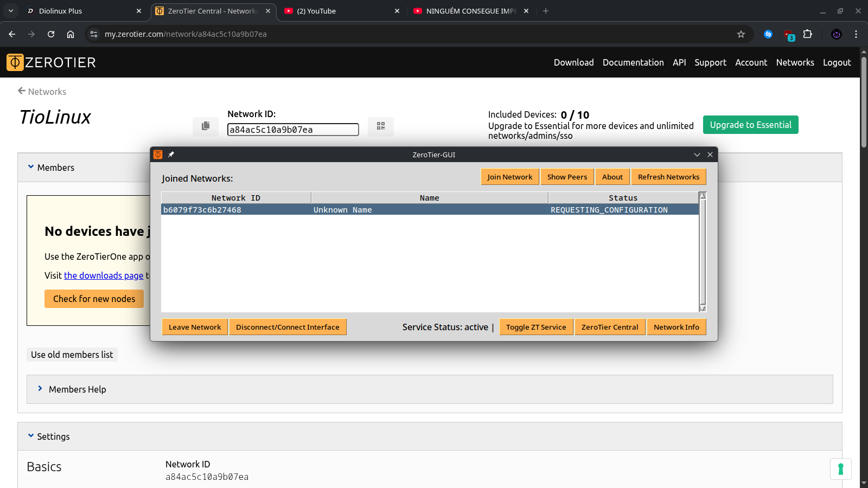Viewport: 868px width, 488px height.
Task: Click the ZeroTier logo in header
Action: pos(51,62)
